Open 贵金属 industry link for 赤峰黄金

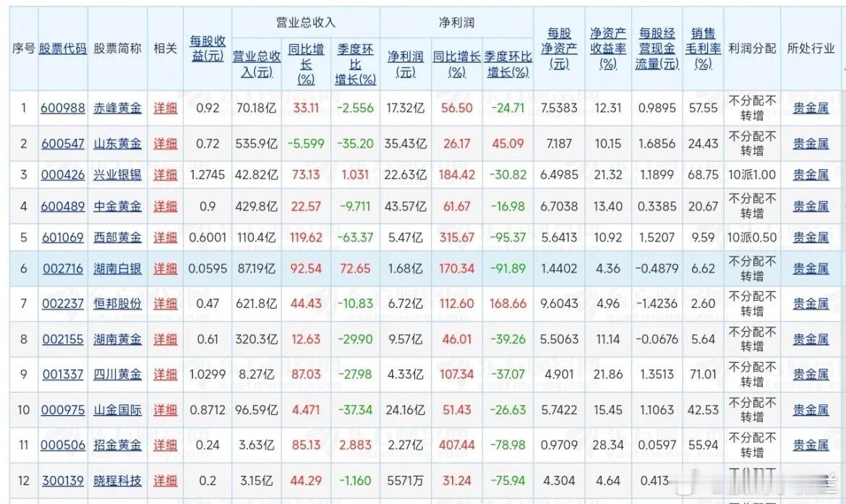click(x=811, y=108)
